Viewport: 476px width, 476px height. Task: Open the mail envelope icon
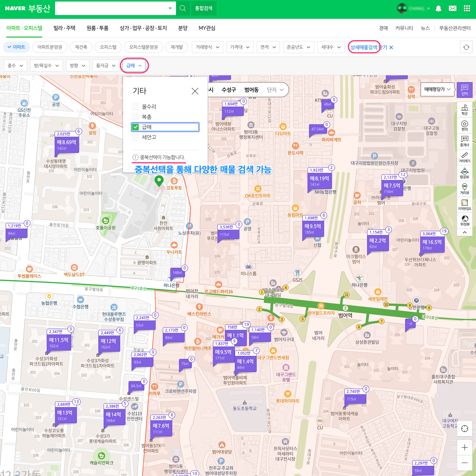click(x=453, y=8)
